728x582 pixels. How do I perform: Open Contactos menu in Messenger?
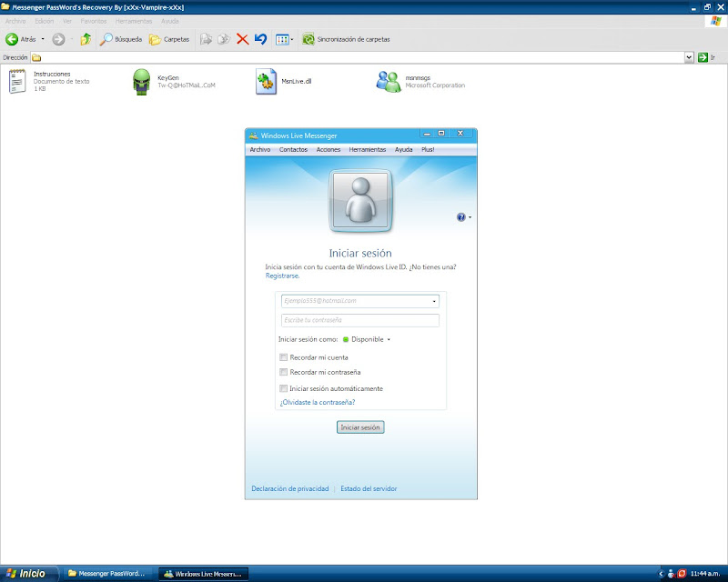coord(293,149)
